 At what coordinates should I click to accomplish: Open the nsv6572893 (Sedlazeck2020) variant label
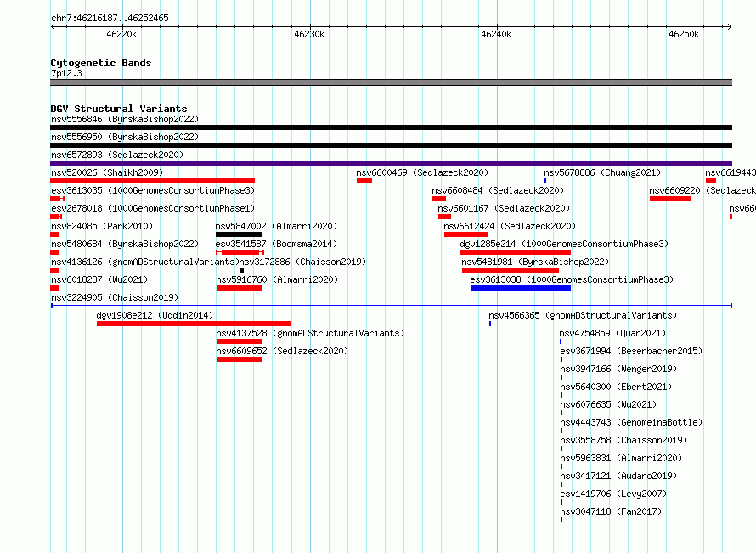click(117, 155)
